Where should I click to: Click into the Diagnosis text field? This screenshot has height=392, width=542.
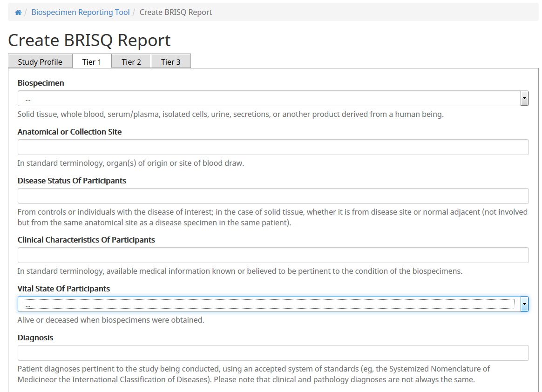point(273,353)
